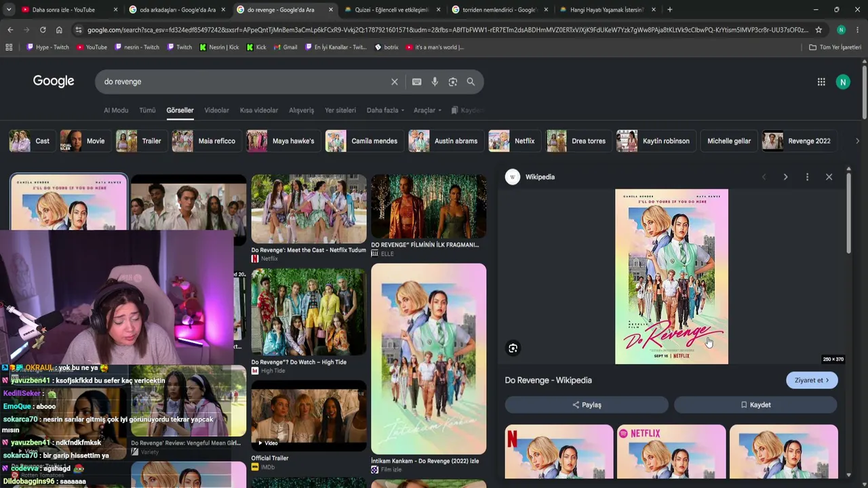Open the Google apps launcher grid
Screen dimensions: 868x488
821,82
